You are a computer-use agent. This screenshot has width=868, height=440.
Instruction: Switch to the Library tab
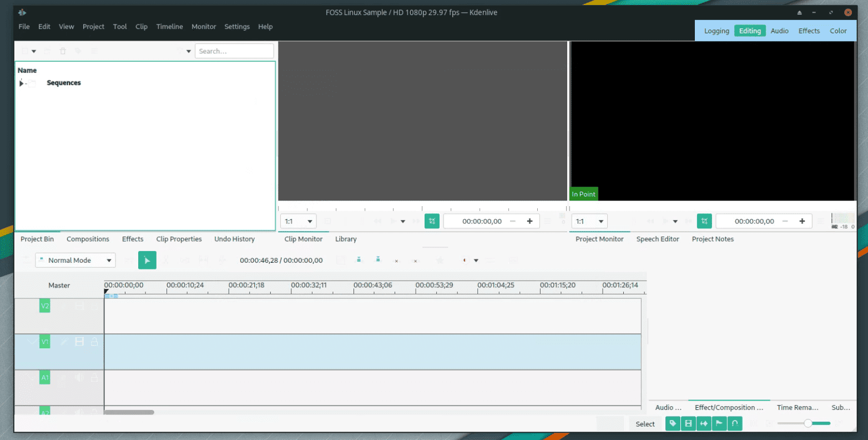(346, 239)
